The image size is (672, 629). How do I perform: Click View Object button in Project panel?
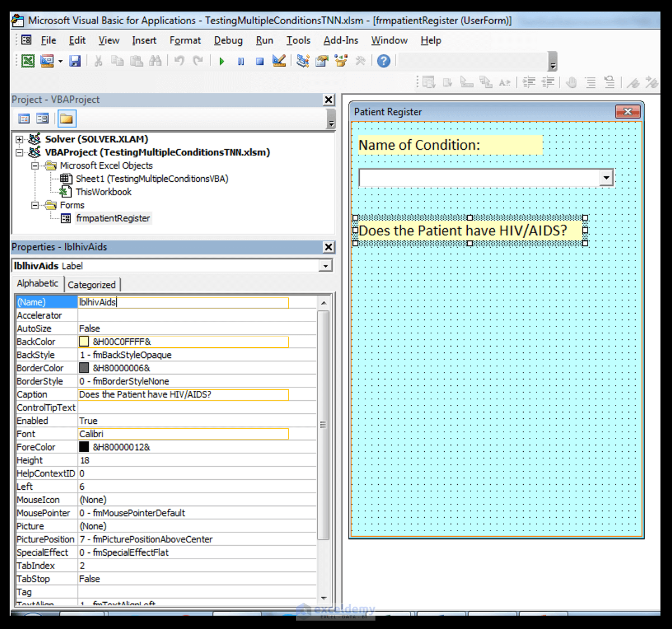click(x=43, y=119)
